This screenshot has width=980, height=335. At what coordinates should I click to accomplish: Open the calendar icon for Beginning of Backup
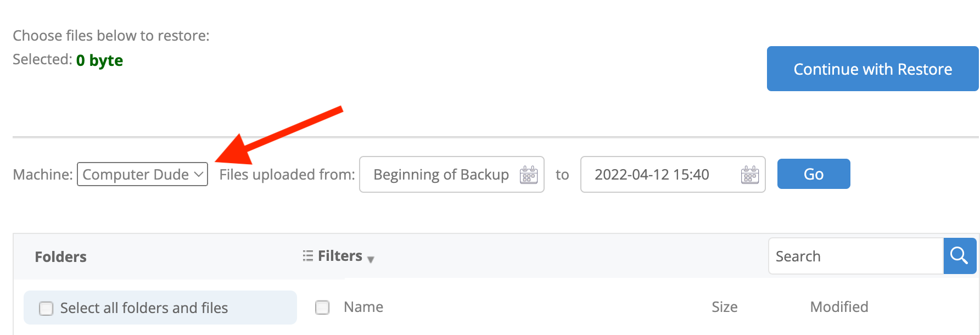(529, 175)
